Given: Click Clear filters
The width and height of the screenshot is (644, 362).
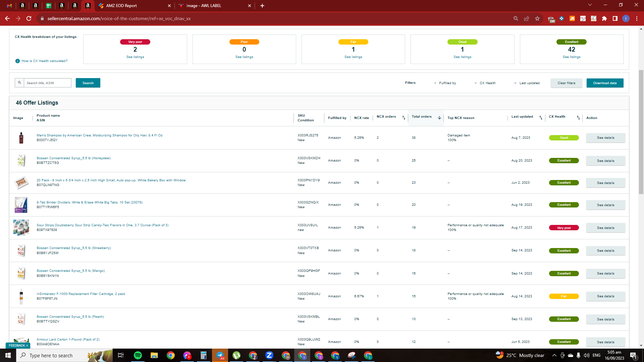Looking at the screenshot, I should [x=566, y=83].
